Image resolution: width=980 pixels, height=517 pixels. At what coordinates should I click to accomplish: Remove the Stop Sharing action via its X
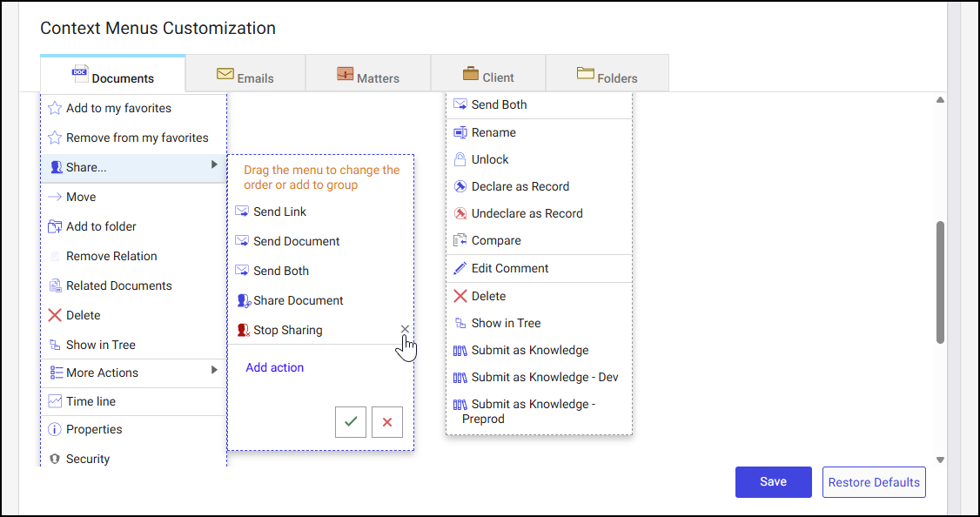404,330
